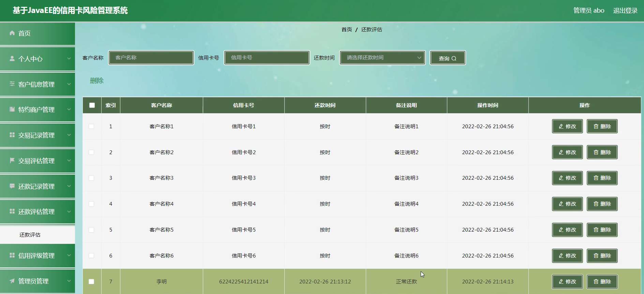Expand the 个人中心 menu chevron

point(69,59)
